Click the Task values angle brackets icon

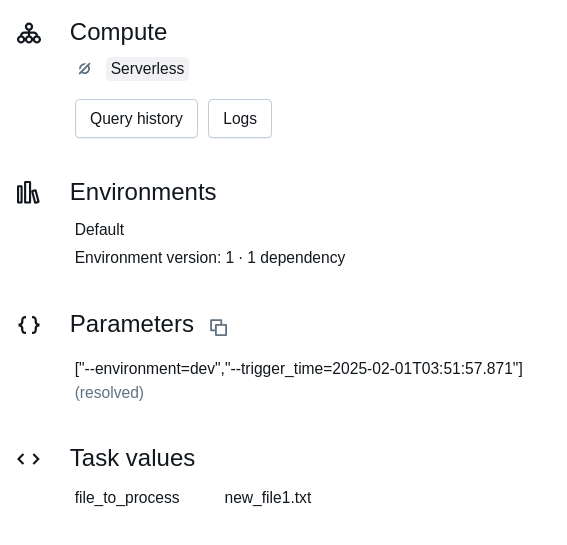coord(29,459)
